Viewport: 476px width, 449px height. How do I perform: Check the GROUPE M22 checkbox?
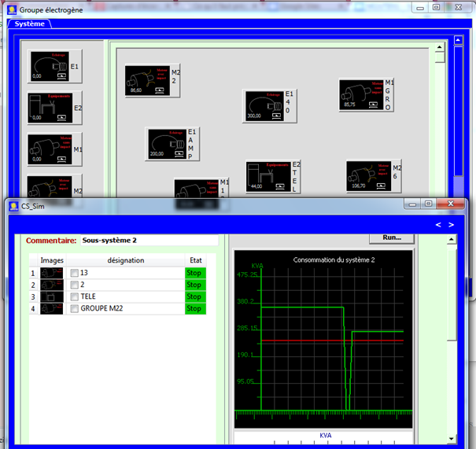(x=75, y=308)
